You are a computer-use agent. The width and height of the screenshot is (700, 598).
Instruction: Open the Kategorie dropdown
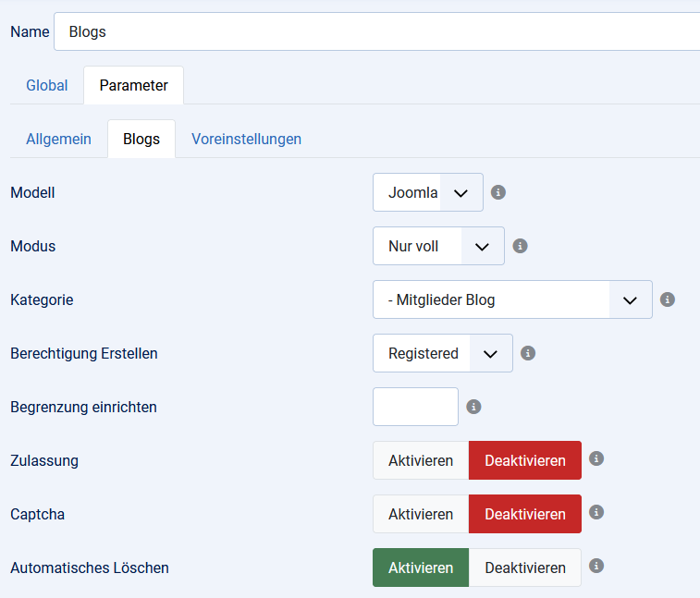pos(512,300)
